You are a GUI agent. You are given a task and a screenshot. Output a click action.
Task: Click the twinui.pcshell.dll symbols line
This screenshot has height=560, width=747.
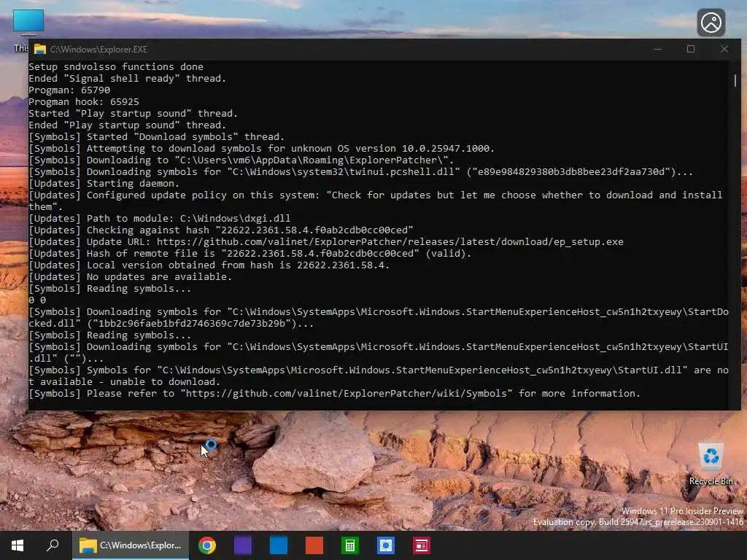tap(360, 171)
